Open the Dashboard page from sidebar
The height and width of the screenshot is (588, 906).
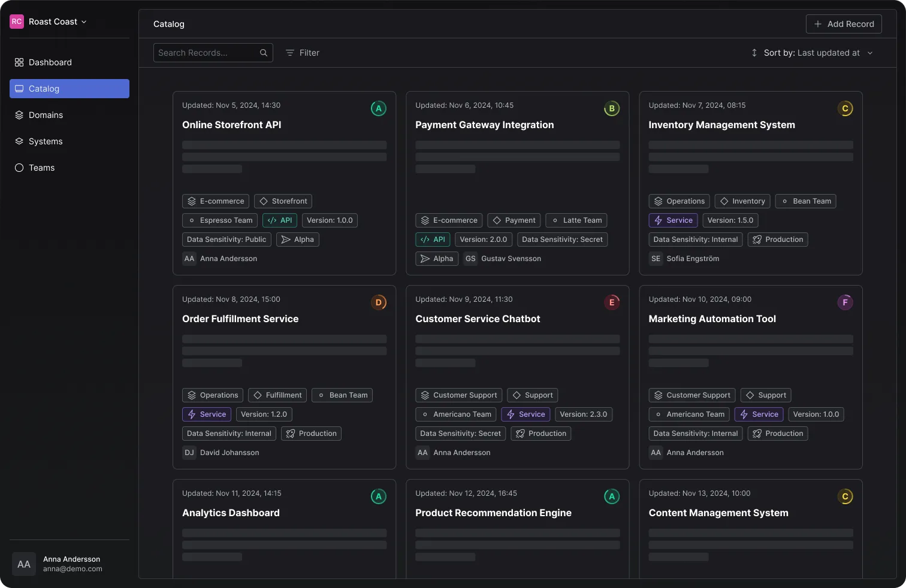coord(50,62)
